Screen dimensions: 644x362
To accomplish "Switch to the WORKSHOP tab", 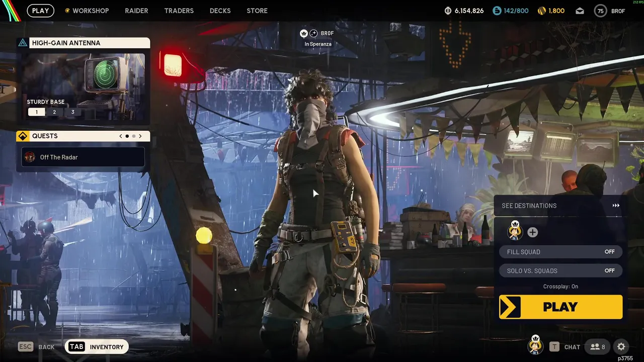I will (91, 11).
